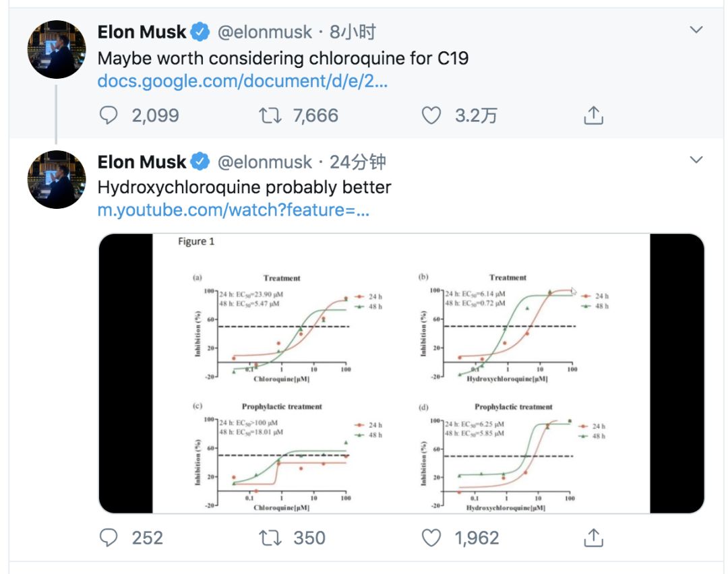Open Elon Musk's avatar on first tweet
This screenshot has width=728, height=574.
click(x=57, y=49)
